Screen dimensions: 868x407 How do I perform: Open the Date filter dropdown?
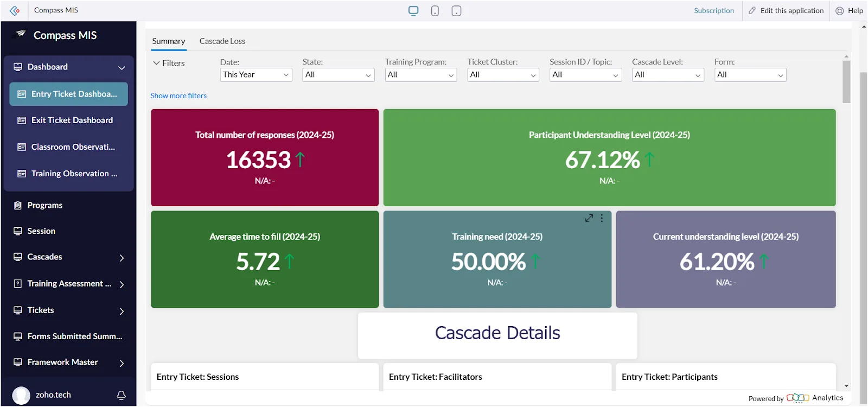click(256, 75)
